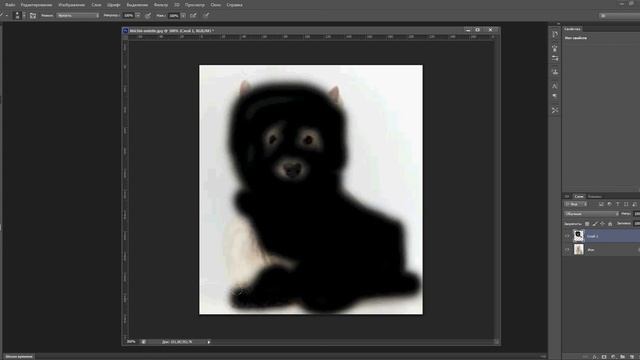Open the Просмотр menu
Viewport: 640px width, 360px height.
tap(195, 5)
